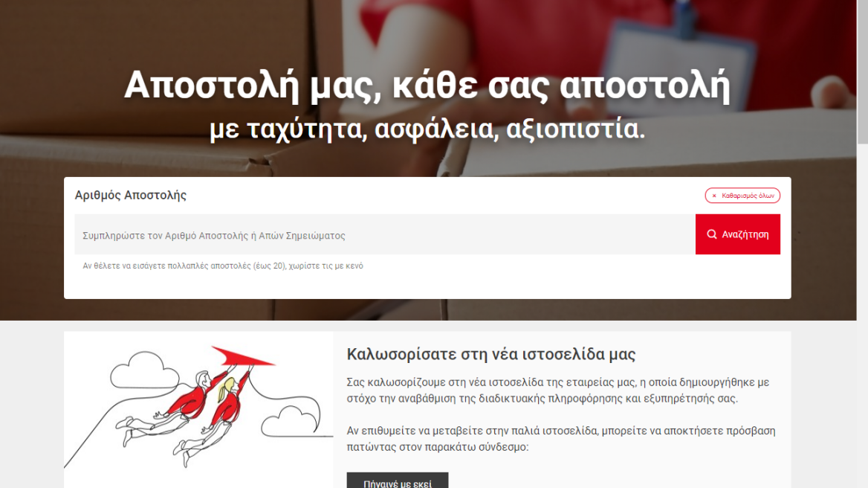Clear all entries with the Καθαρισμός όλων control
The height and width of the screenshot is (488, 868).
click(x=741, y=195)
